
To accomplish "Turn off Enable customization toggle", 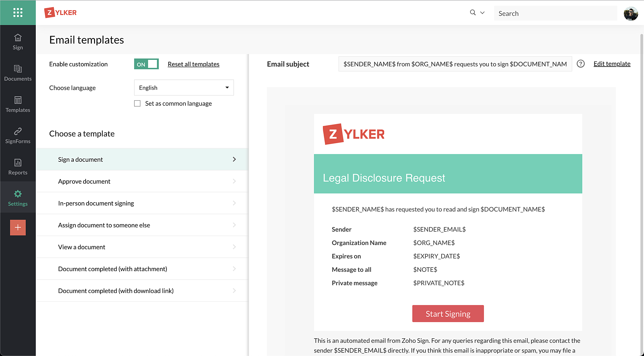I will point(147,64).
